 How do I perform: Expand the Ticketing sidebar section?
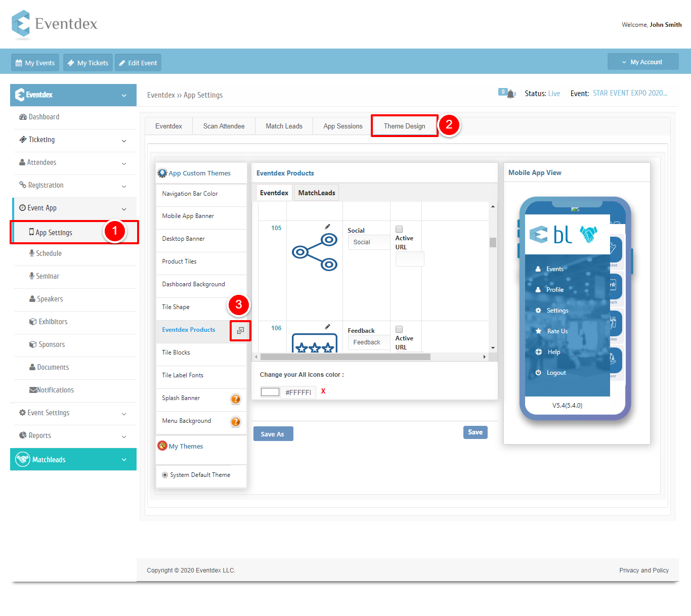[x=73, y=140]
